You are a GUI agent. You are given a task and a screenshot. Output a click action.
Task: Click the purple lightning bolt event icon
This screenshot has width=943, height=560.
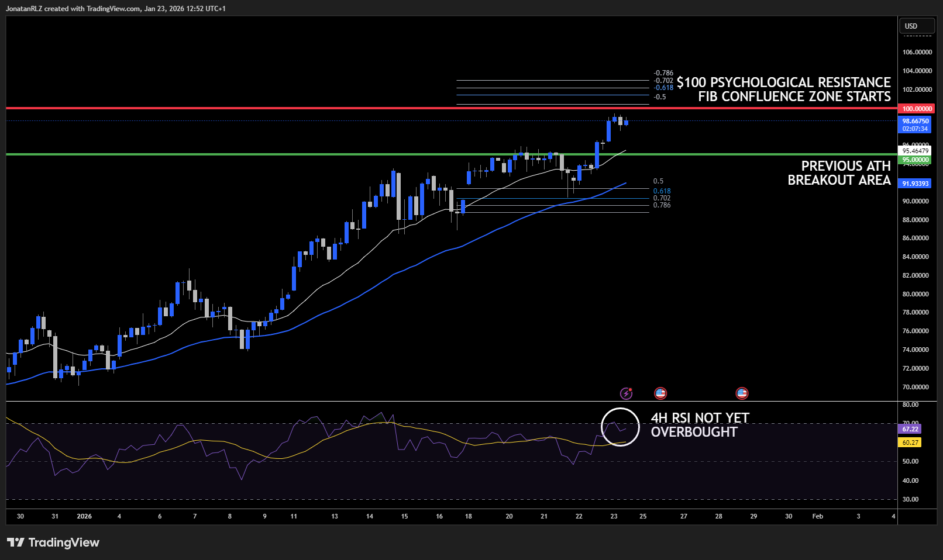tap(626, 393)
